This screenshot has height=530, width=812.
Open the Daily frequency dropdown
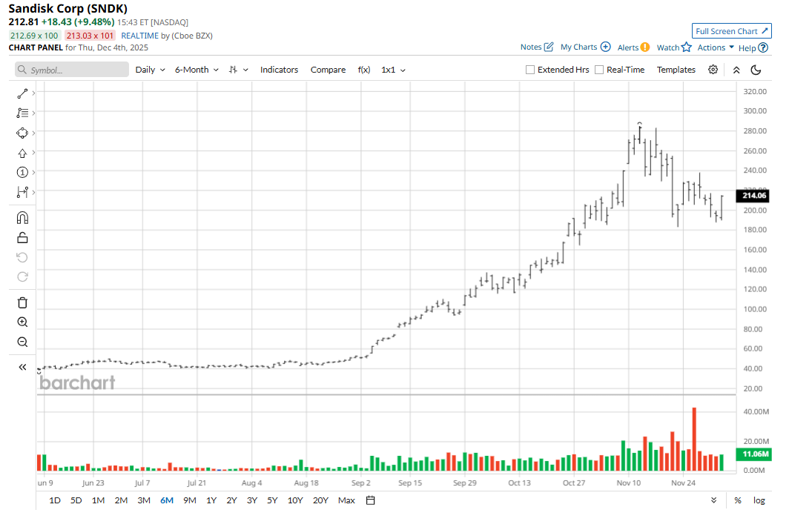tap(151, 70)
